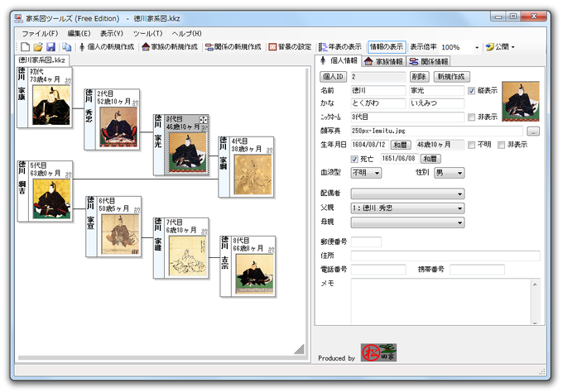Click the 電話番号 phone number field
The height and width of the screenshot is (392, 563).
click(378, 270)
